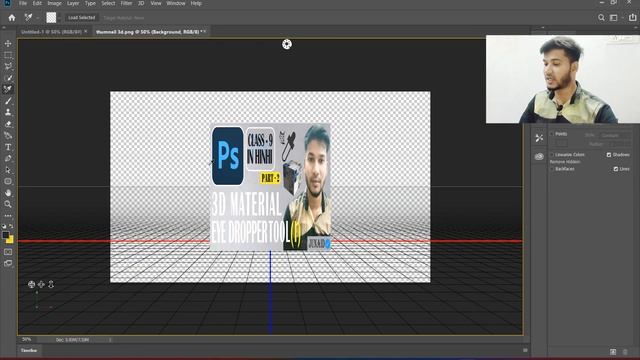
Task: Click the Share image icon
Action: tap(632, 17)
